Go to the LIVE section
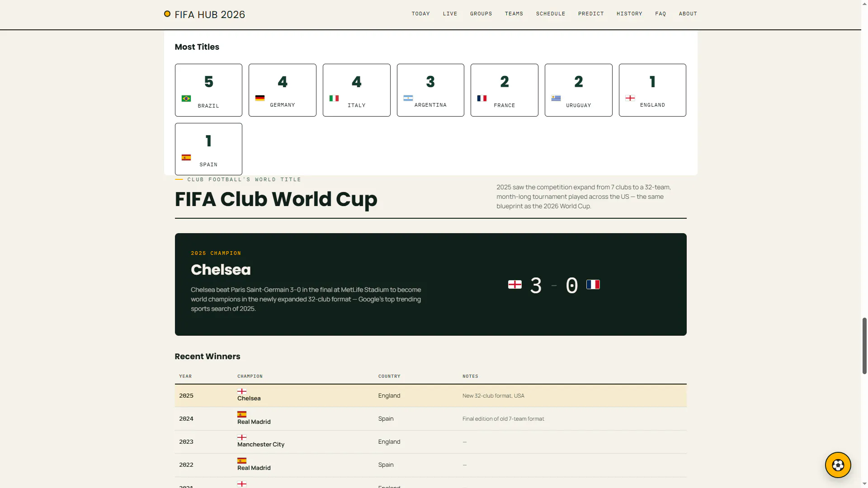 tap(450, 14)
